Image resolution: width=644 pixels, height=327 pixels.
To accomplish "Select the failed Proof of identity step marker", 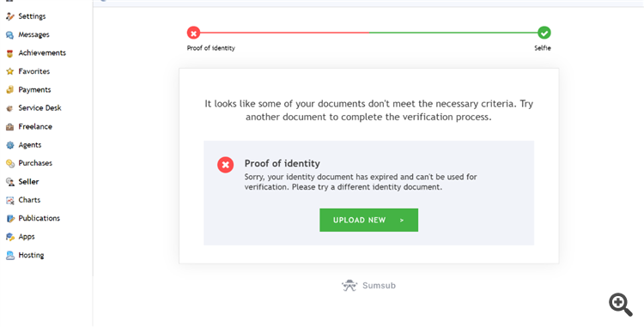I will point(193,33).
